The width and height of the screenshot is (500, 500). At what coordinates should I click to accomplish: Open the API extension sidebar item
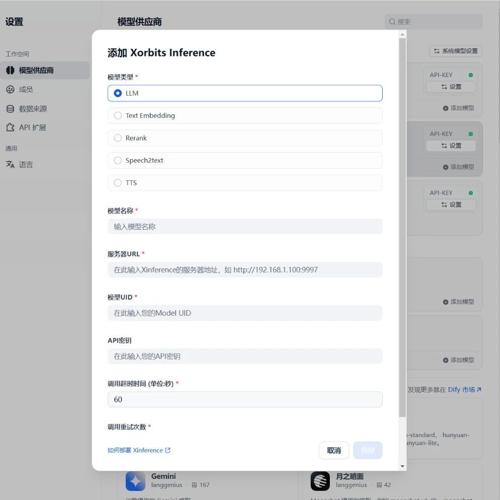(x=45, y=127)
